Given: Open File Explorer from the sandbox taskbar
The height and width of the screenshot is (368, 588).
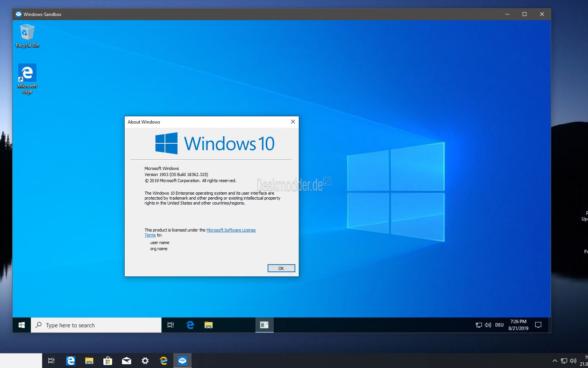Looking at the screenshot, I should click(208, 325).
